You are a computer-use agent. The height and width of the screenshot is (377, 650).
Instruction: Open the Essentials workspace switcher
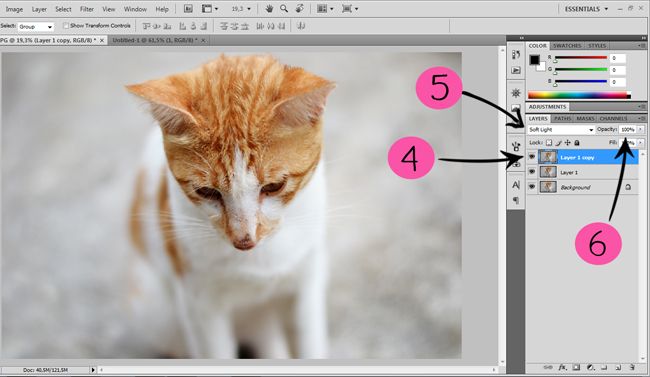click(x=587, y=9)
